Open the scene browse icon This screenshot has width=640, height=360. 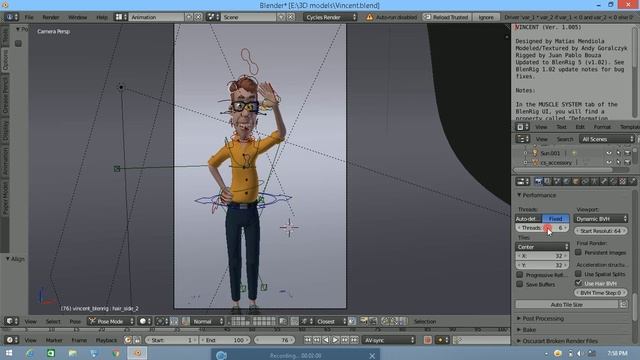(x=213, y=17)
